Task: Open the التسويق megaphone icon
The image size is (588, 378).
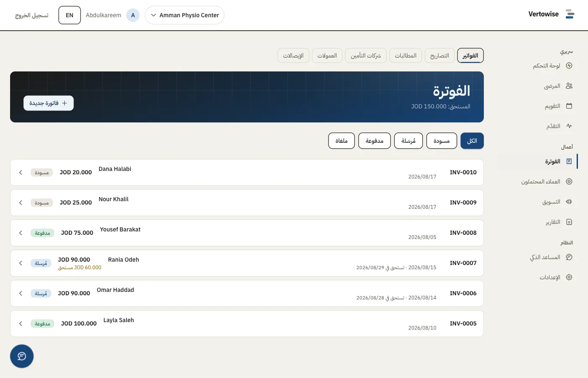Action: click(x=569, y=202)
